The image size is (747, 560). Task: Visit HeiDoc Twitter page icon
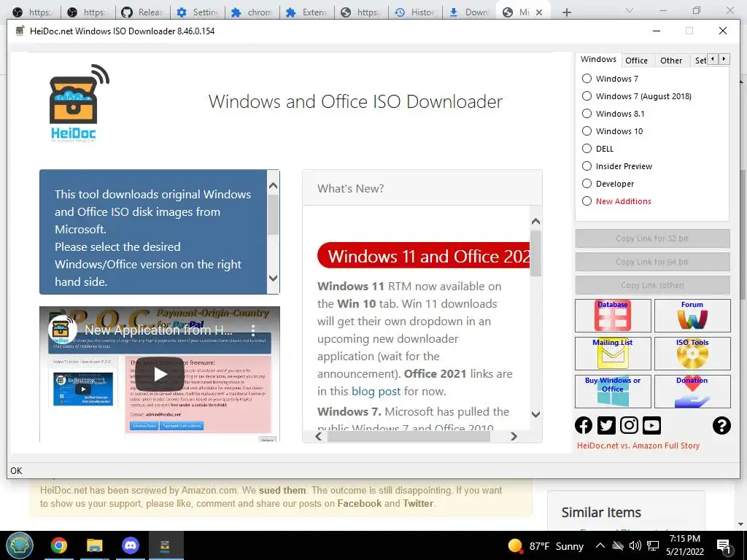point(606,425)
